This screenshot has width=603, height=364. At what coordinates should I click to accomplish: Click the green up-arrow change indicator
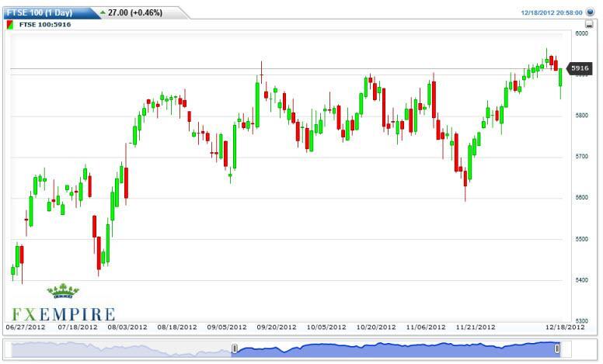click(103, 13)
